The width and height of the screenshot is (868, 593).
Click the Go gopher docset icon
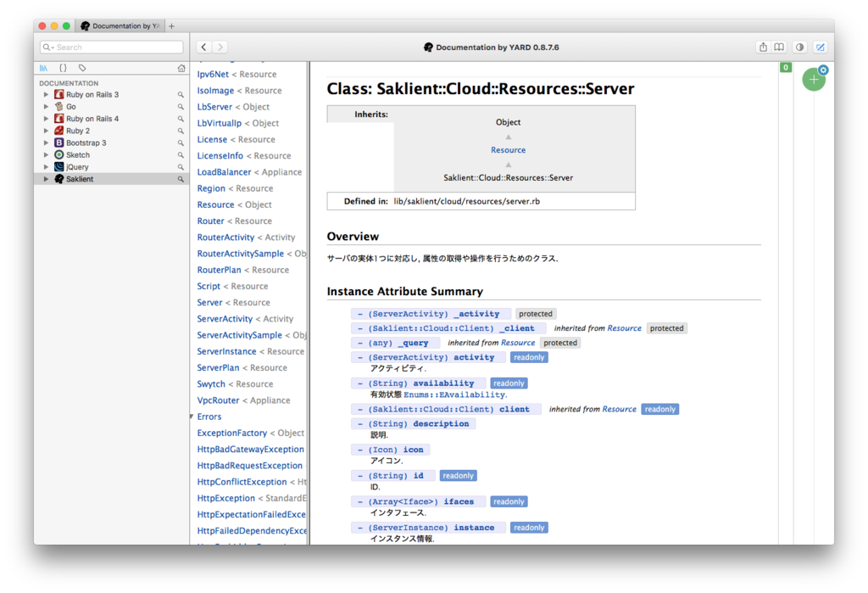tap(58, 106)
